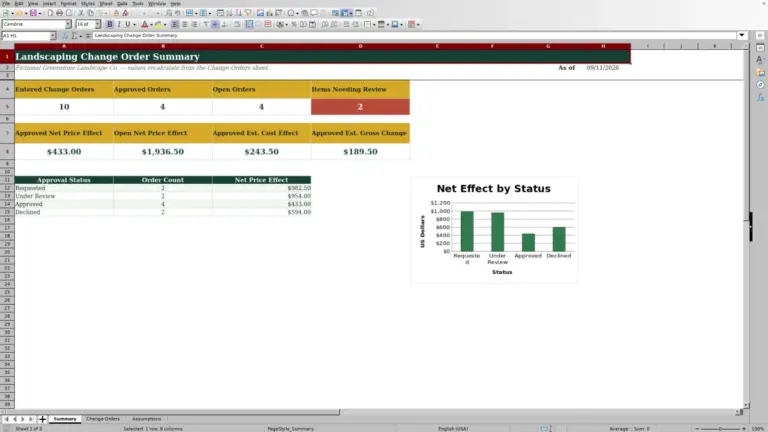
Task: Toggle Align Bottom vertical alignment
Action: pos(224,24)
